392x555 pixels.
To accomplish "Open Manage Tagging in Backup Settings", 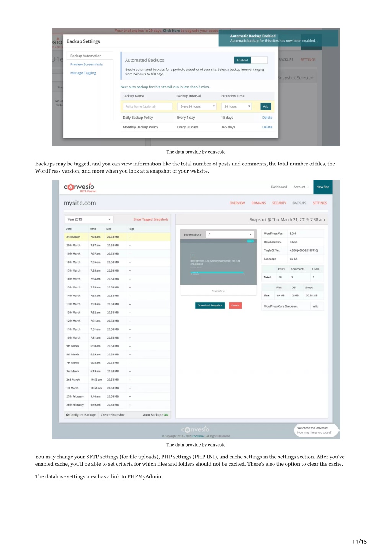I will pos(83,73).
